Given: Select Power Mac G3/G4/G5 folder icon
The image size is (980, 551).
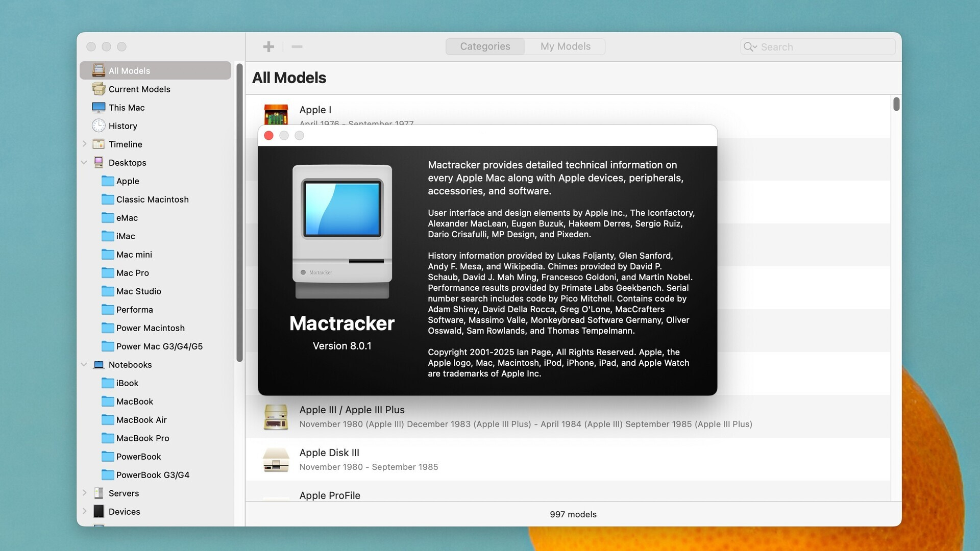Looking at the screenshot, I should 108,346.
